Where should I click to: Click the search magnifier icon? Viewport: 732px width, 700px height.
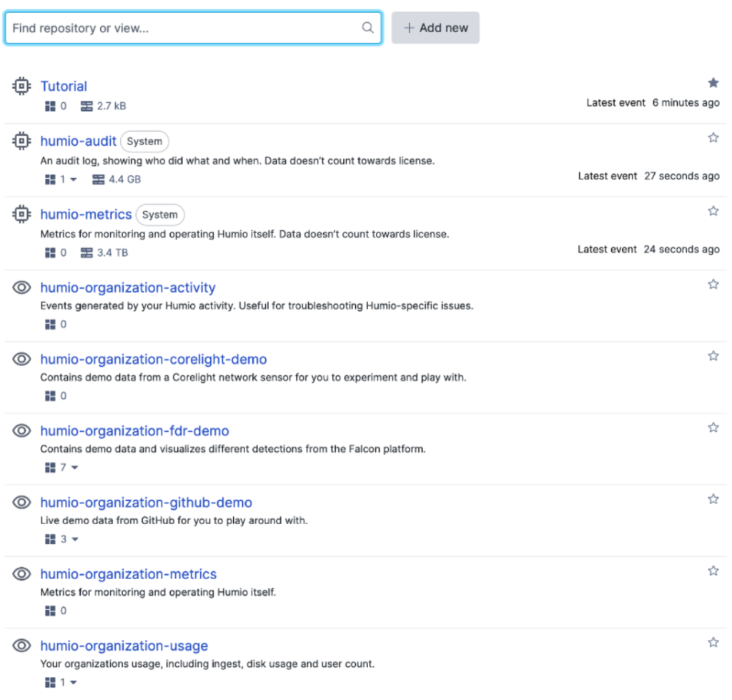367,28
